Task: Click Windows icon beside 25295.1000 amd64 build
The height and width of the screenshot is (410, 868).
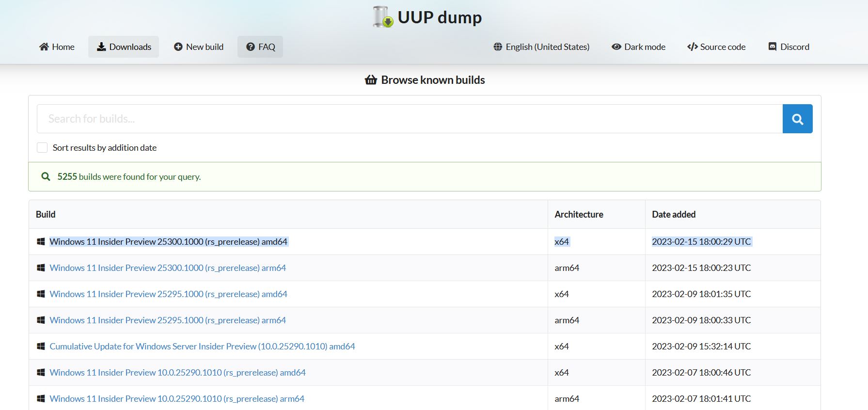Action: tap(41, 294)
